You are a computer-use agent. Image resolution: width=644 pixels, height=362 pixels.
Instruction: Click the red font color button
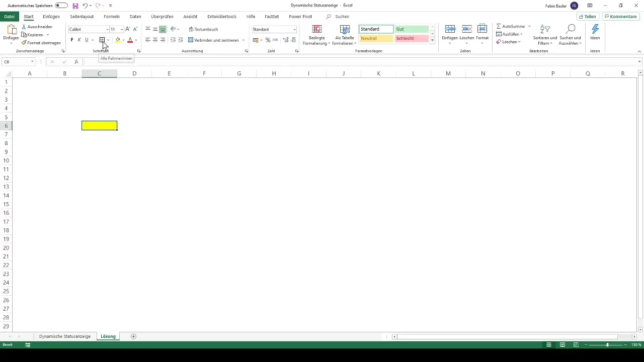pos(130,40)
